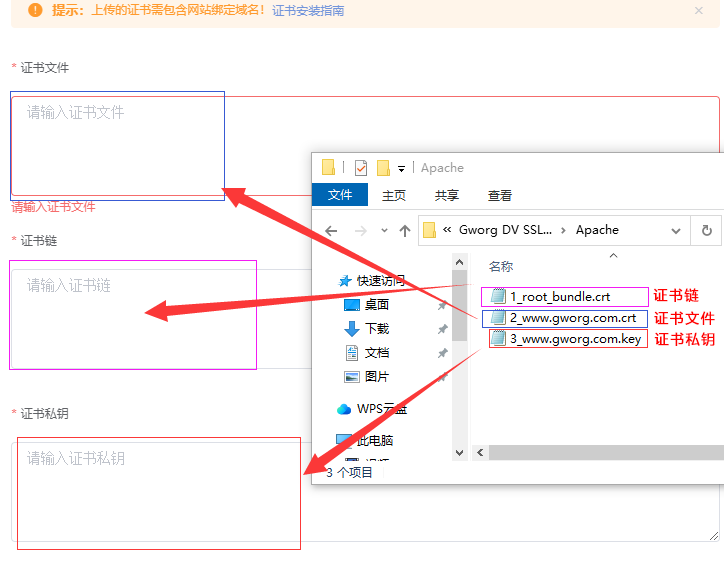This screenshot has width=724, height=572.
Task: Click pin icon next to 下载
Action: 442,329
